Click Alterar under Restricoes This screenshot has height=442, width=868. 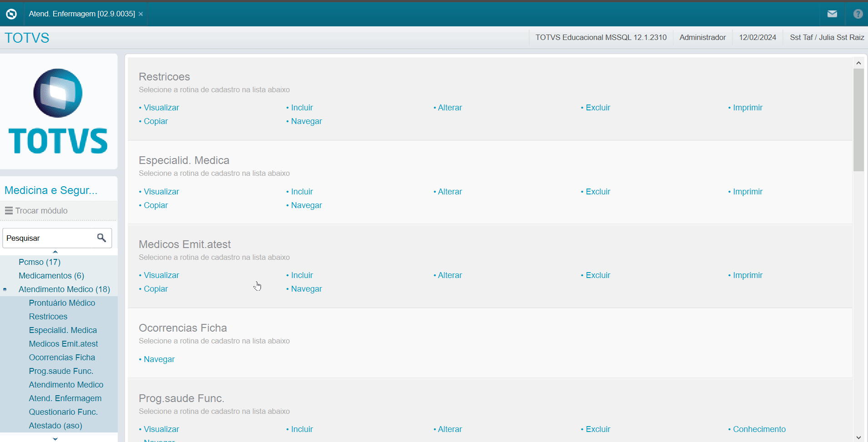[x=450, y=108]
